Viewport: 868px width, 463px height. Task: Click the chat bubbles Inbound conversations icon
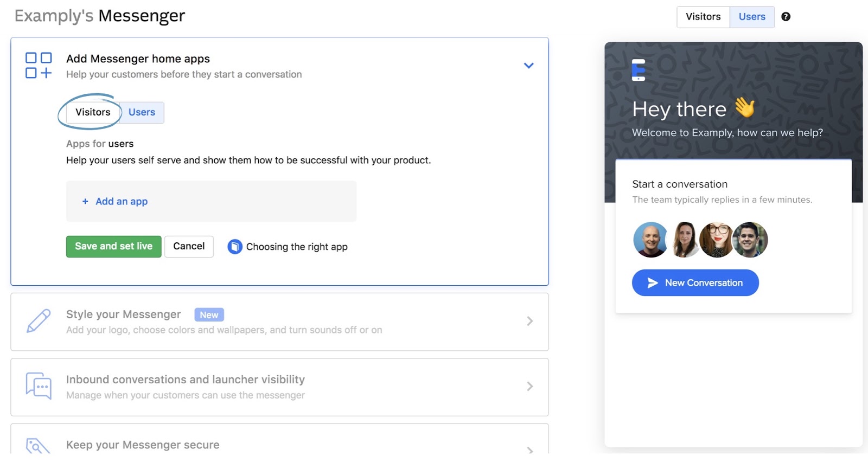click(x=39, y=386)
